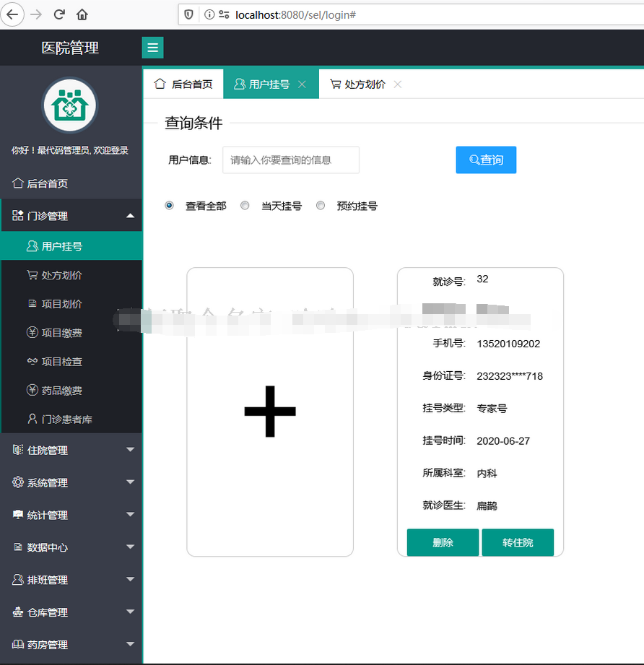Close the 处方划价 tab
The image size is (644, 665).
click(398, 84)
